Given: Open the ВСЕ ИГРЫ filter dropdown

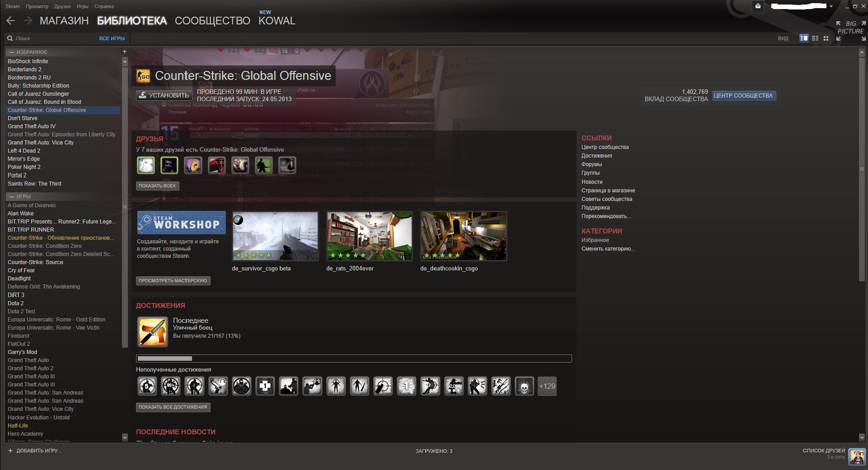Looking at the screenshot, I should (112, 38).
